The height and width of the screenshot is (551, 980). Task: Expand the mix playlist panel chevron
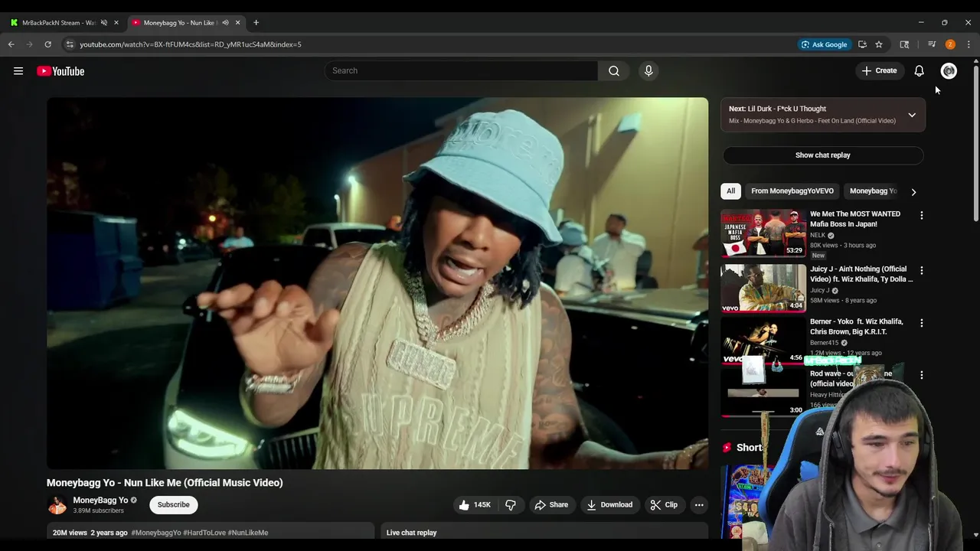[912, 115]
